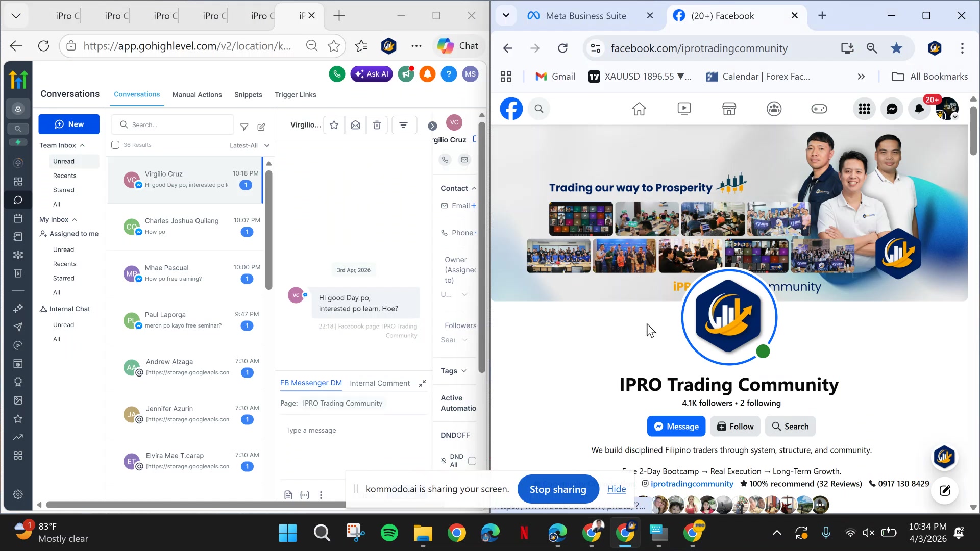Open the conversation filter lines icon

pos(404,125)
